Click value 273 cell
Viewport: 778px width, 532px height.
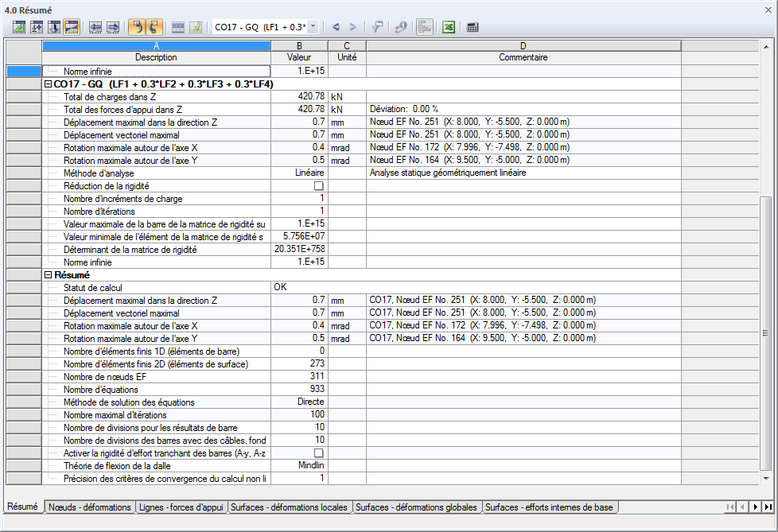pos(300,363)
